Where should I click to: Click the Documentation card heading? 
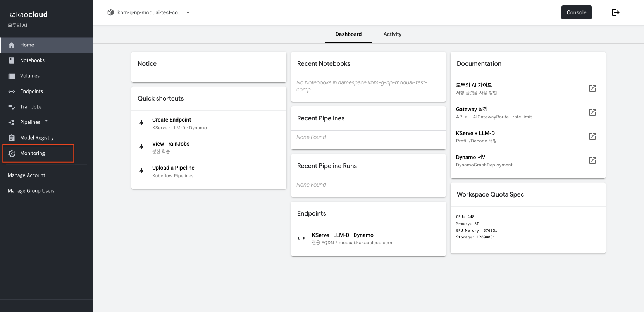click(479, 63)
